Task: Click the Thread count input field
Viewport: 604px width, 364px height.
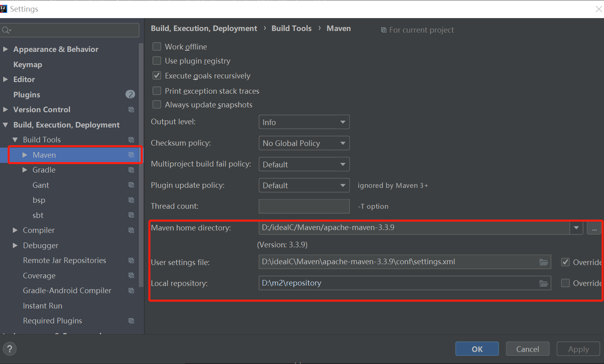Action: point(304,206)
